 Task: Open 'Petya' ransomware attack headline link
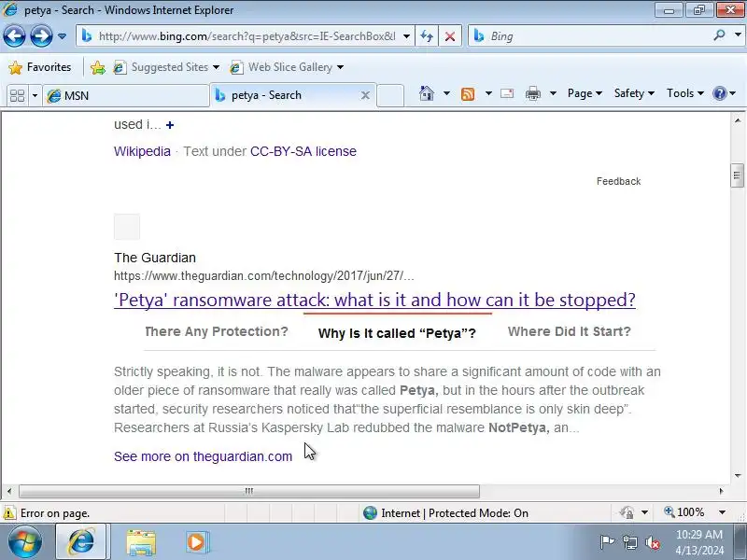(374, 300)
